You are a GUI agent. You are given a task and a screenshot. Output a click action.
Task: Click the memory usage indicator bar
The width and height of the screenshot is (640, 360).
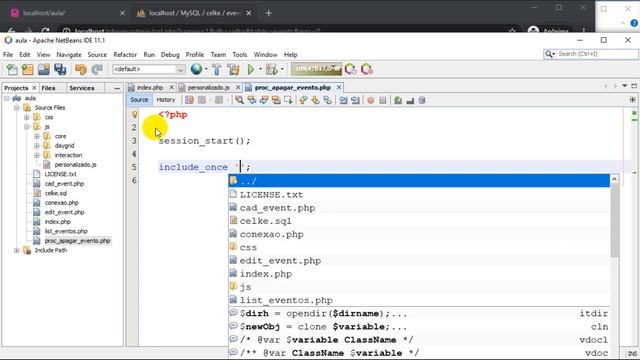(316, 69)
